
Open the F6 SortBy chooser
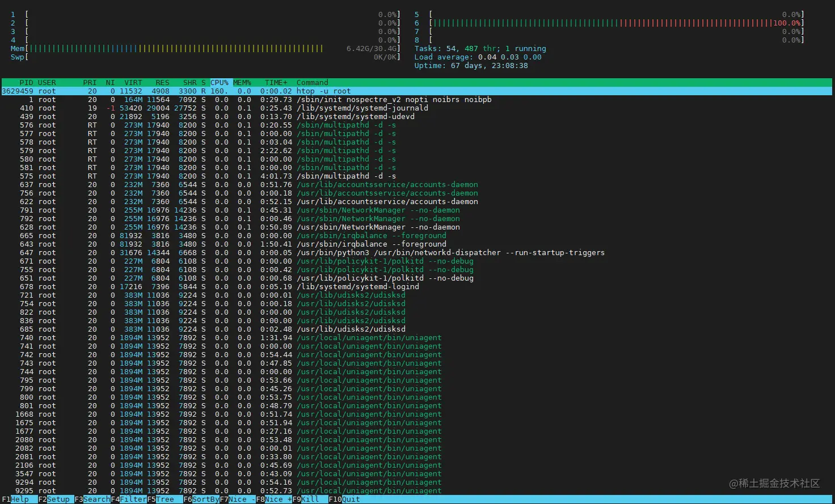click(x=201, y=499)
